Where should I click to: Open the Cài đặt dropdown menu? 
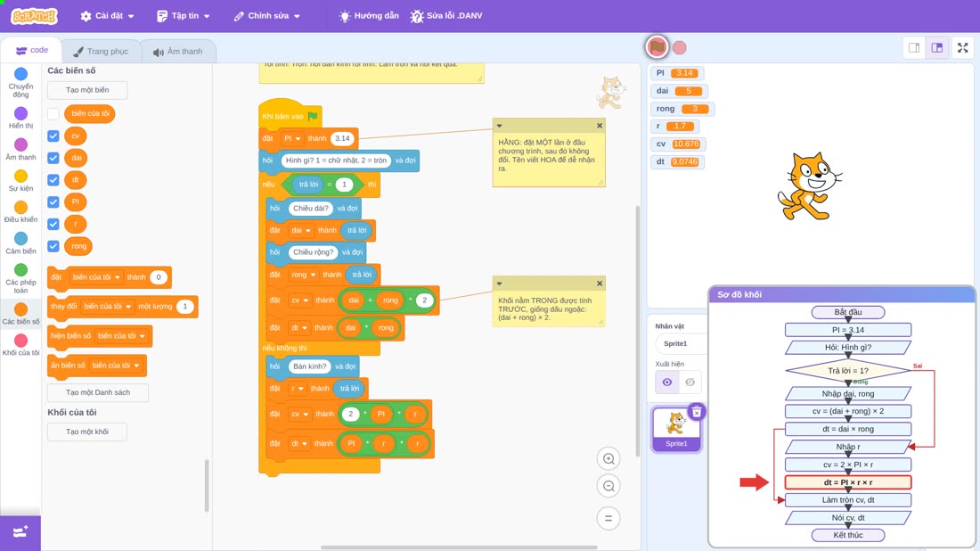click(107, 16)
